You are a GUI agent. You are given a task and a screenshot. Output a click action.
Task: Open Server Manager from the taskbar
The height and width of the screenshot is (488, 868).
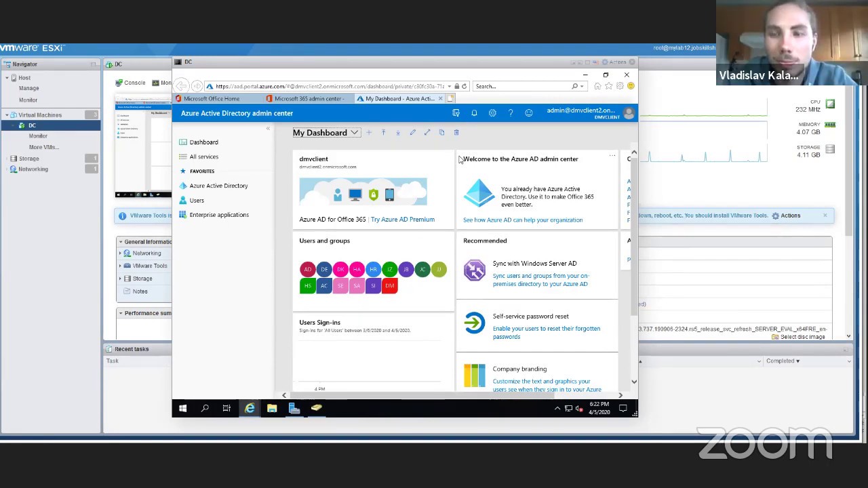click(x=294, y=408)
